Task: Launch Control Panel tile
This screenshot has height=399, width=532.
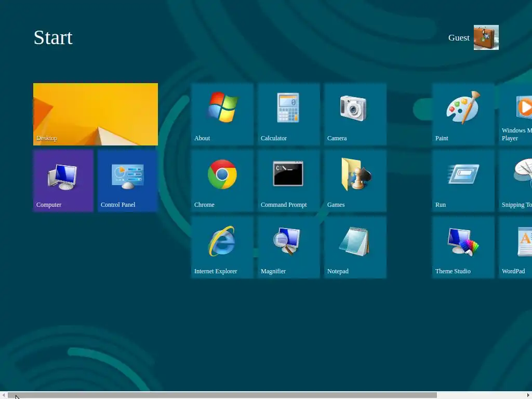Action: pyautogui.click(x=128, y=180)
